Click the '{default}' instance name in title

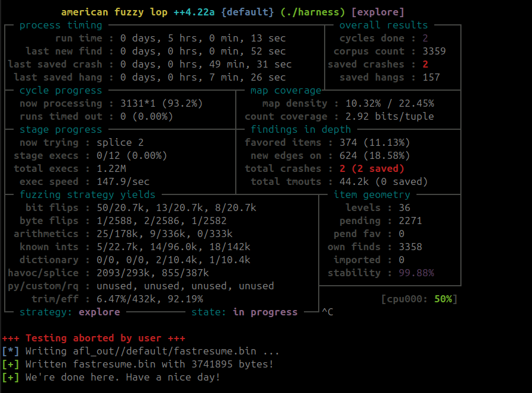click(x=248, y=12)
